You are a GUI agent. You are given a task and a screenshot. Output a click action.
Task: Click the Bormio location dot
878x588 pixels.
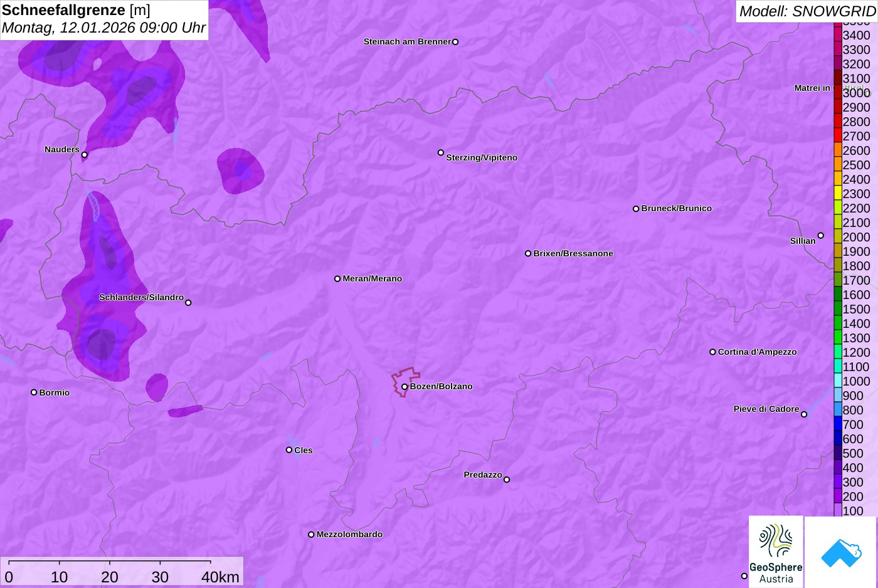coord(34,392)
